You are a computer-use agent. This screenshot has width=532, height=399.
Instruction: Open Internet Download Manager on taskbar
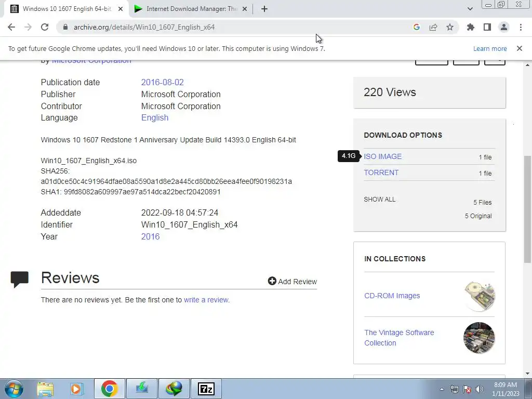(x=174, y=389)
